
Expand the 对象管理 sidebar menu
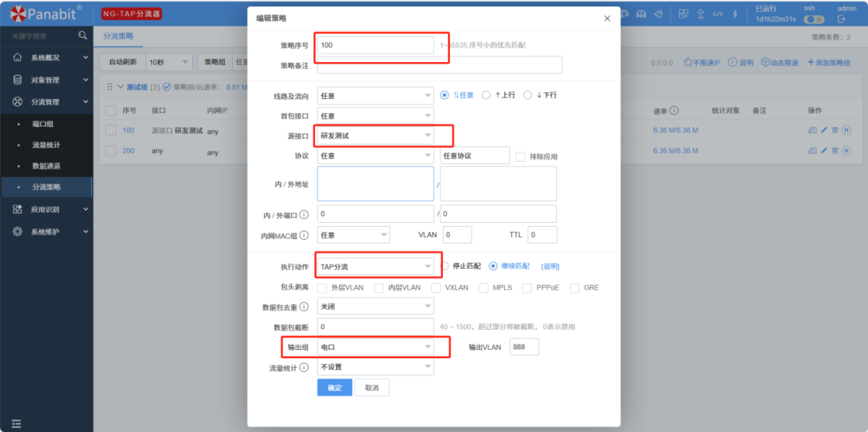tap(47, 80)
